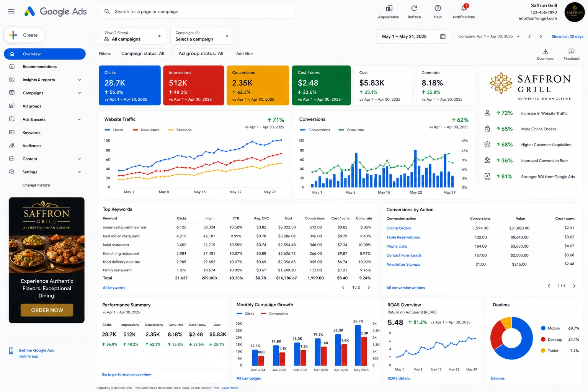
Task: Open the All campaigns view dropdown
Action: (132, 36)
